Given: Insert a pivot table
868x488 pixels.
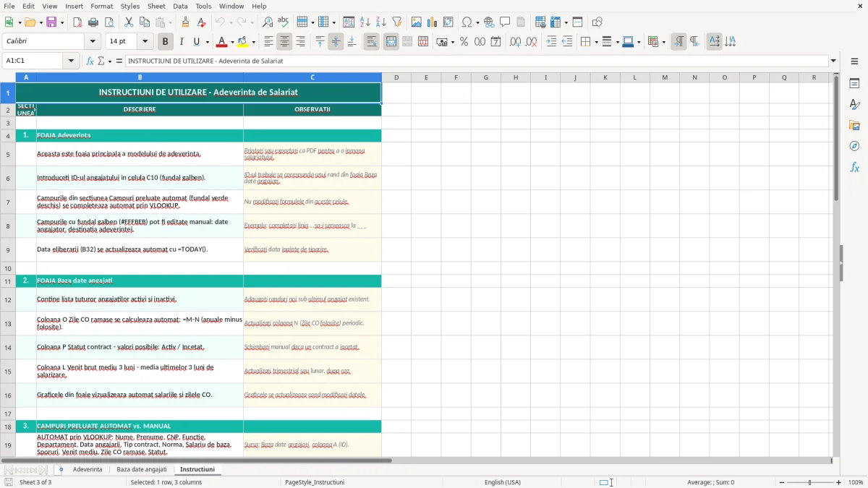Looking at the screenshot, I should (448, 22).
